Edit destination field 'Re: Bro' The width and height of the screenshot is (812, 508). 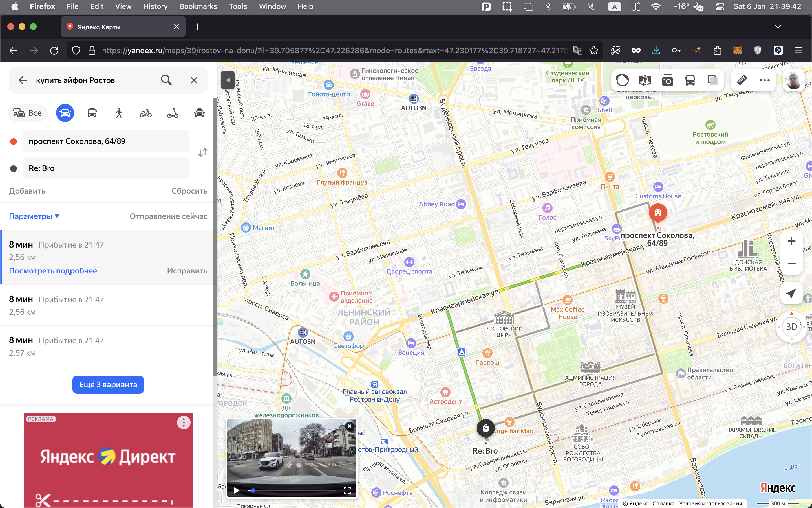click(106, 168)
